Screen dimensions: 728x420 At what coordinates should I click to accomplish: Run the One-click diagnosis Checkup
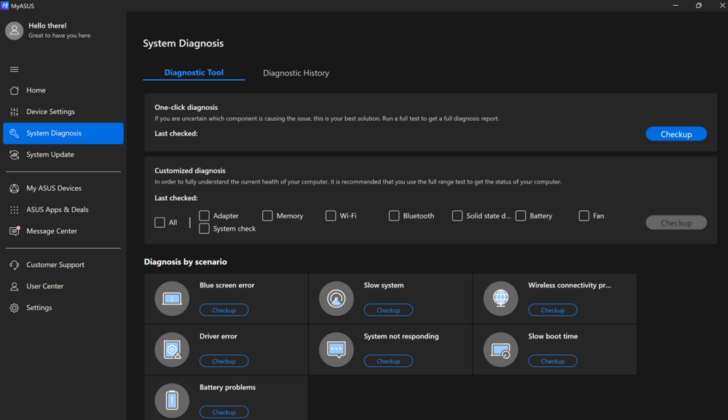676,134
